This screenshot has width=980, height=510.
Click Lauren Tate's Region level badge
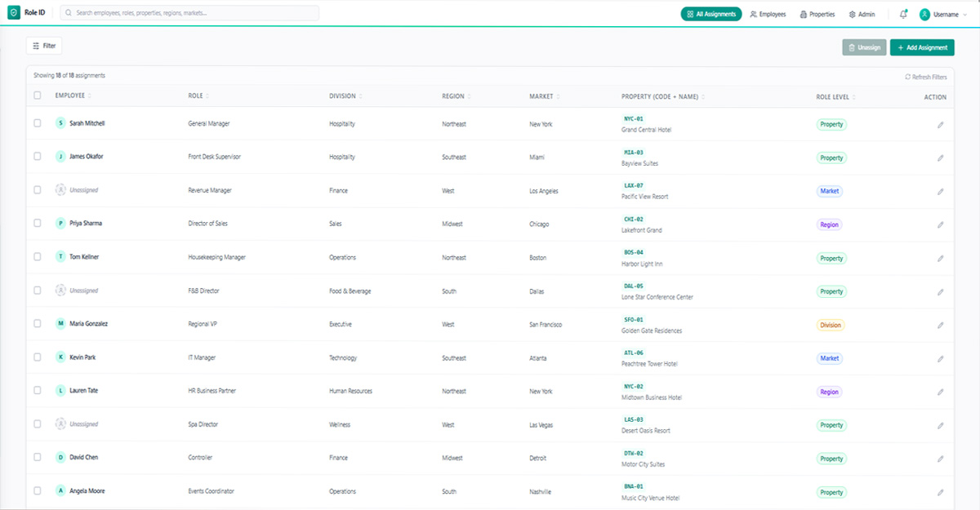click(830, 392)
